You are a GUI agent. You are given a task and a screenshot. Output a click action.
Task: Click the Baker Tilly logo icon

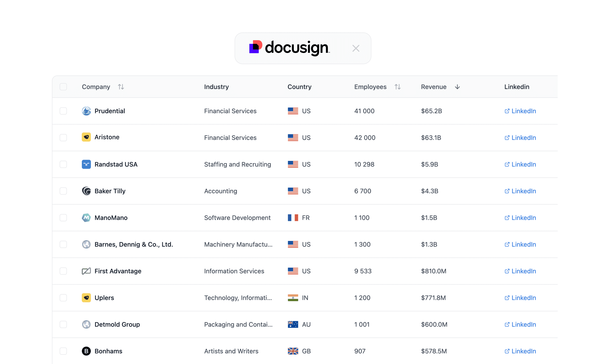click(86, 191)
